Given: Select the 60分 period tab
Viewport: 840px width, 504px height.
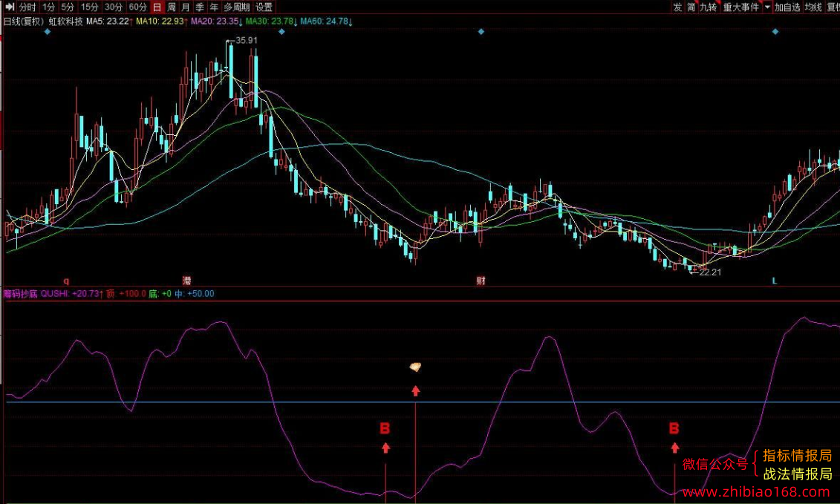Looking at the screenshot, I should (x=137, y=7).
